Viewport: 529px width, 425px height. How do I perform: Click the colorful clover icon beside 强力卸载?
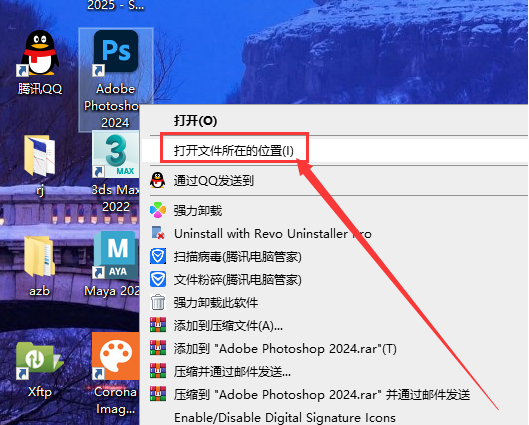point(158,210)
